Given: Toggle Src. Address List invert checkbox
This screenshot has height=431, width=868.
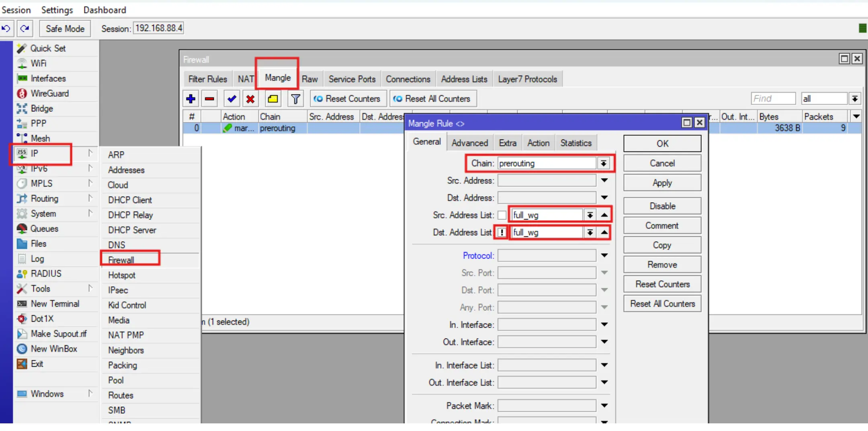Looking at the screenshot, I should pyautogui.click(x=502, y=215).
